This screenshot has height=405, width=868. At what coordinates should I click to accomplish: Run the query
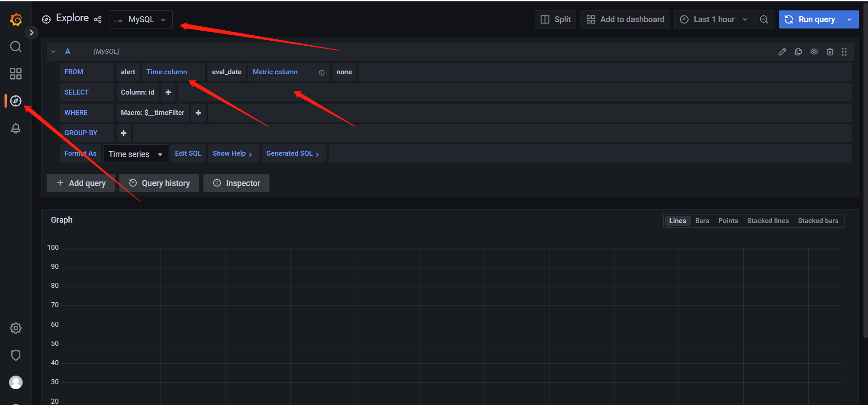point(810,19)
